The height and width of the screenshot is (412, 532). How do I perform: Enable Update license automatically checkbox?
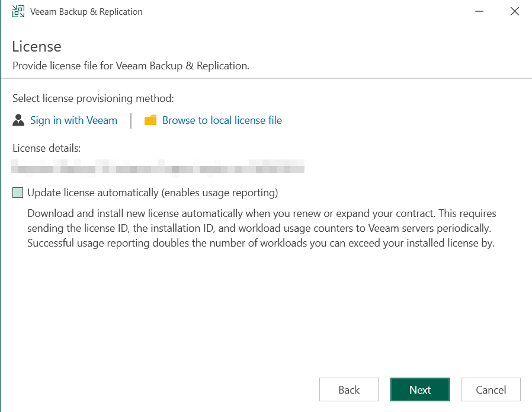coord(18,193)
